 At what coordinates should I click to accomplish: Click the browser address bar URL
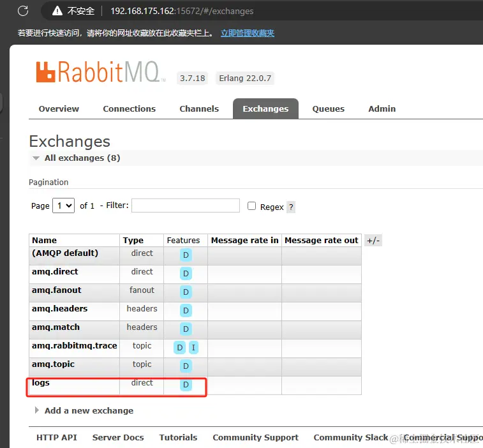click(182, 11)
